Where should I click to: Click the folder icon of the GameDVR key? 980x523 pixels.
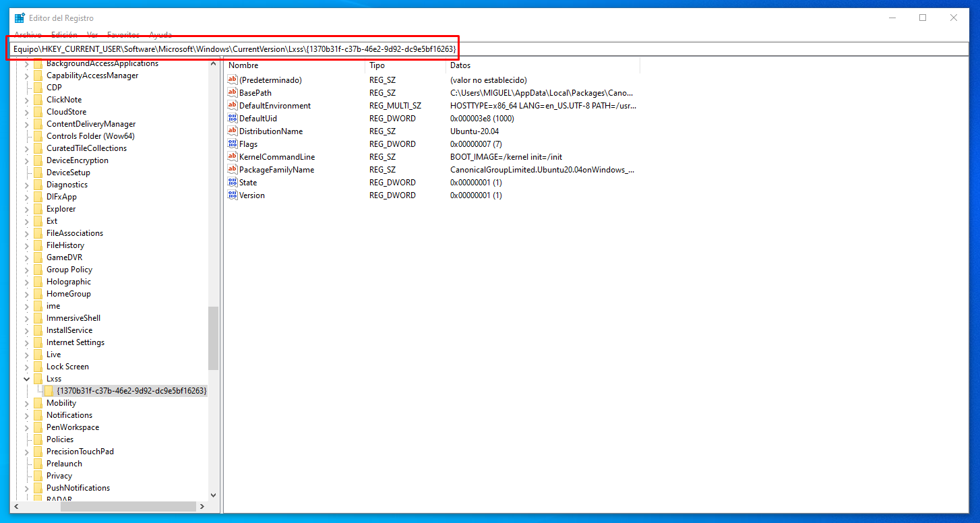[38, 257]
